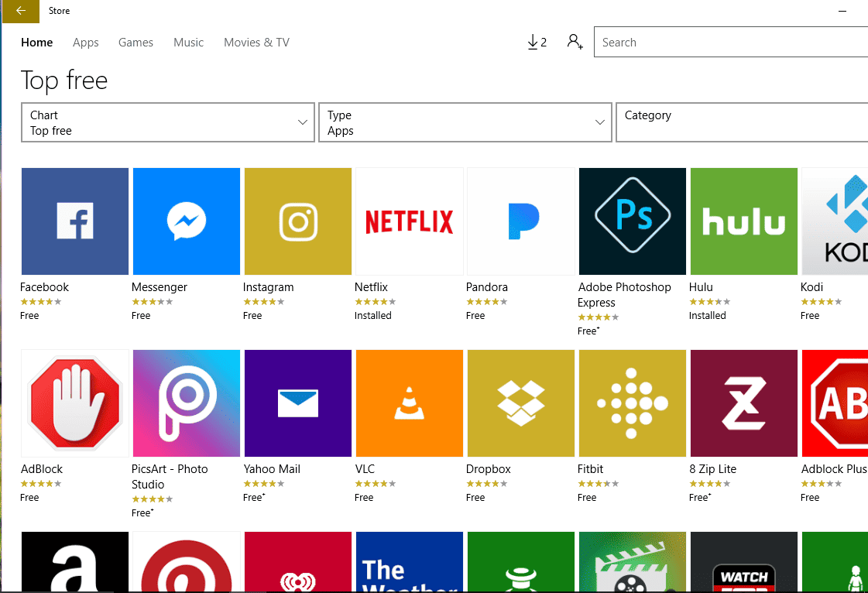The height and width of the screenshot is (593, 868).
Task: Click the Adblock Plus name text
Action: 834,469
